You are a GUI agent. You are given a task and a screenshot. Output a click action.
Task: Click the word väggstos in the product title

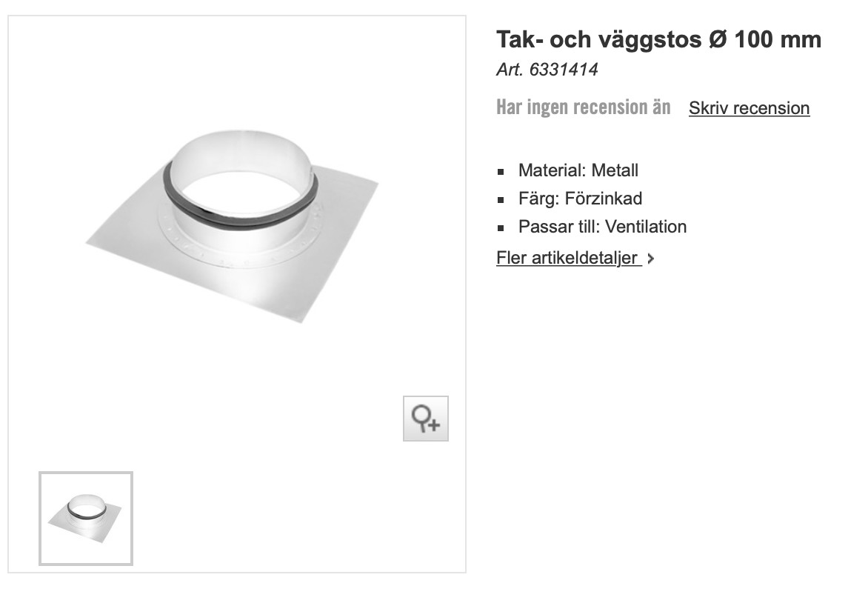[x=650, y=40]
